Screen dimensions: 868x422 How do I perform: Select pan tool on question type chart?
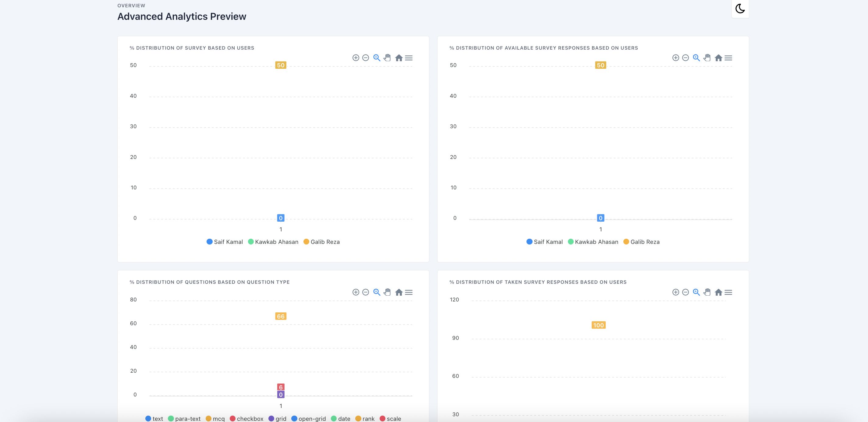tap(387, 292)
